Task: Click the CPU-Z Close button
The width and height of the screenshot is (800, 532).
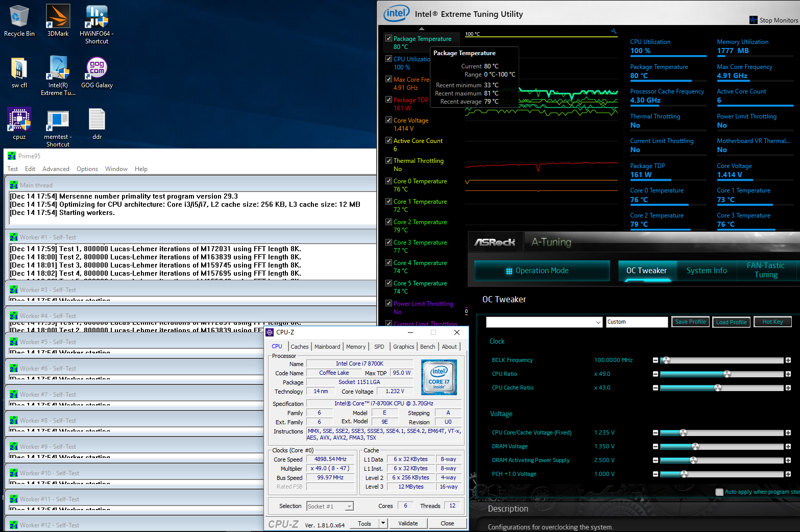Action: (x=447, y=523)
